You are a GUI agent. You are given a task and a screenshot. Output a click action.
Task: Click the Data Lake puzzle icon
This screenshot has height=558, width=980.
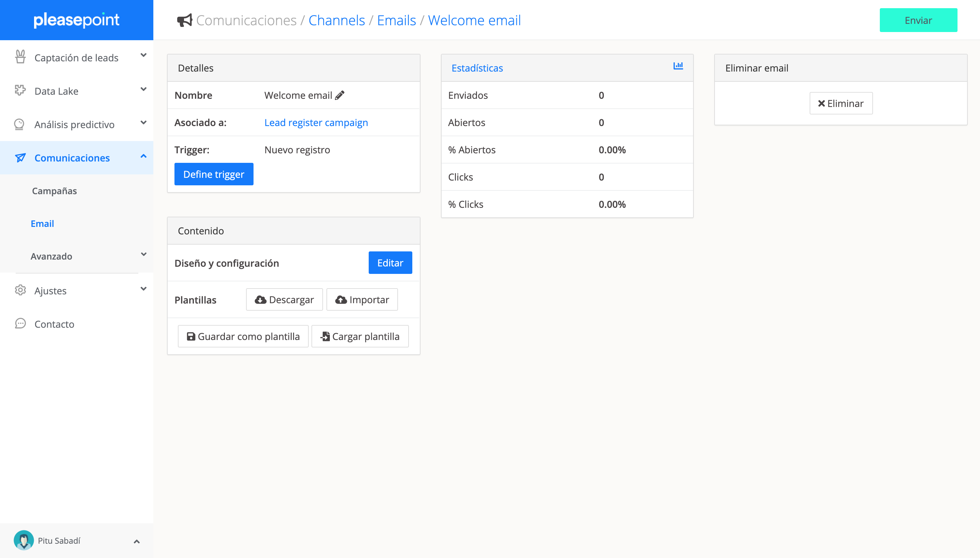pos(20,91)
